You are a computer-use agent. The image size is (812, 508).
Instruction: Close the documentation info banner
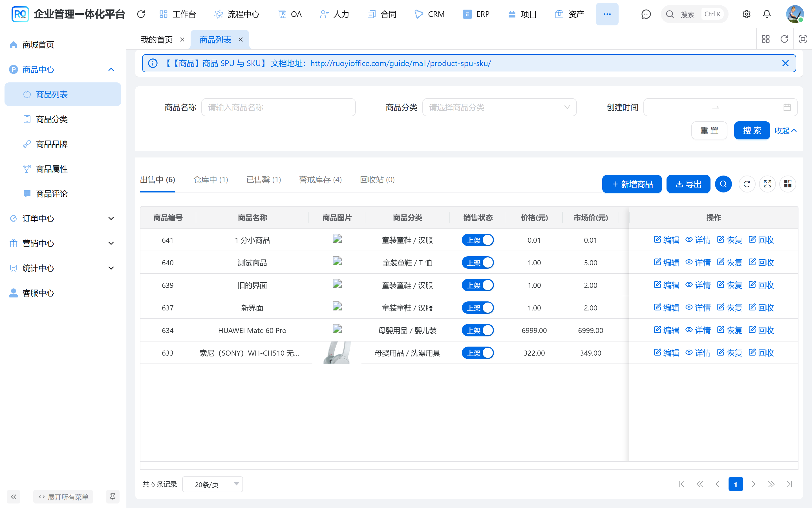tap(785, 63)
